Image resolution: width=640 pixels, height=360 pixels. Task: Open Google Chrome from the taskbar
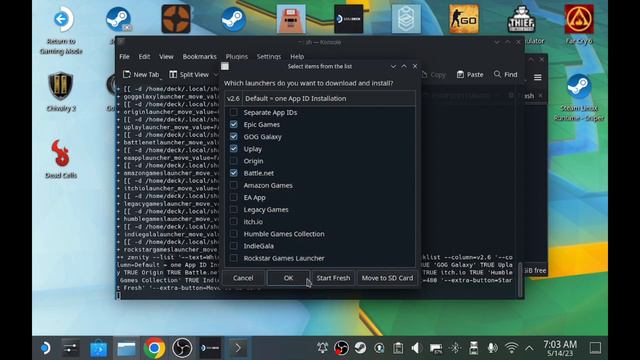(x=154, y=348)
